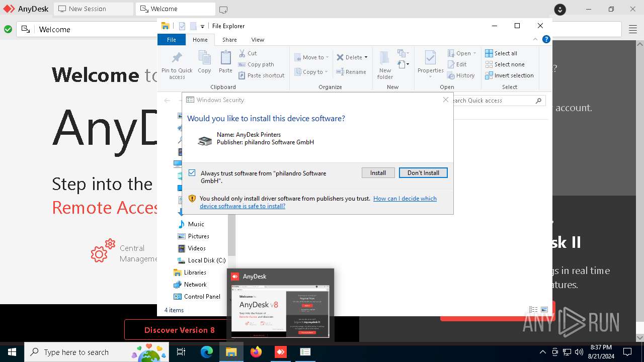Click Paste shortcut in ribbon

[262, 75]
